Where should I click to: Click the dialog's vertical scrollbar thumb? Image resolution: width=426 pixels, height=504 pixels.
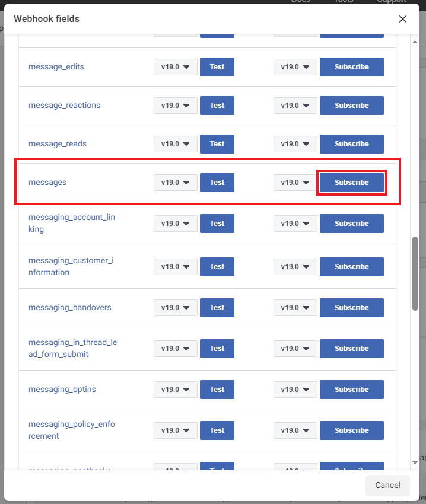415,273
